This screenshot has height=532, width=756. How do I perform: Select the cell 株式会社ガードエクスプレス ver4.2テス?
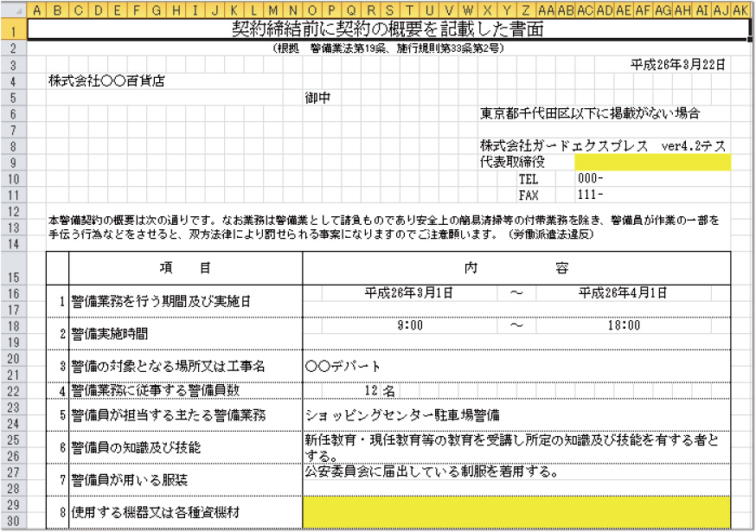(x=603, y=145)
